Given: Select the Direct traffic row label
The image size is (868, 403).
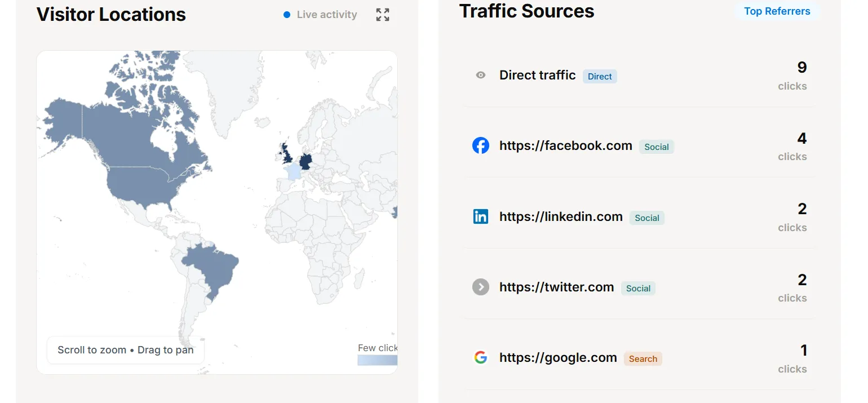Looking at the screenshot, I should pyautogui.click(x=538, y=75).
